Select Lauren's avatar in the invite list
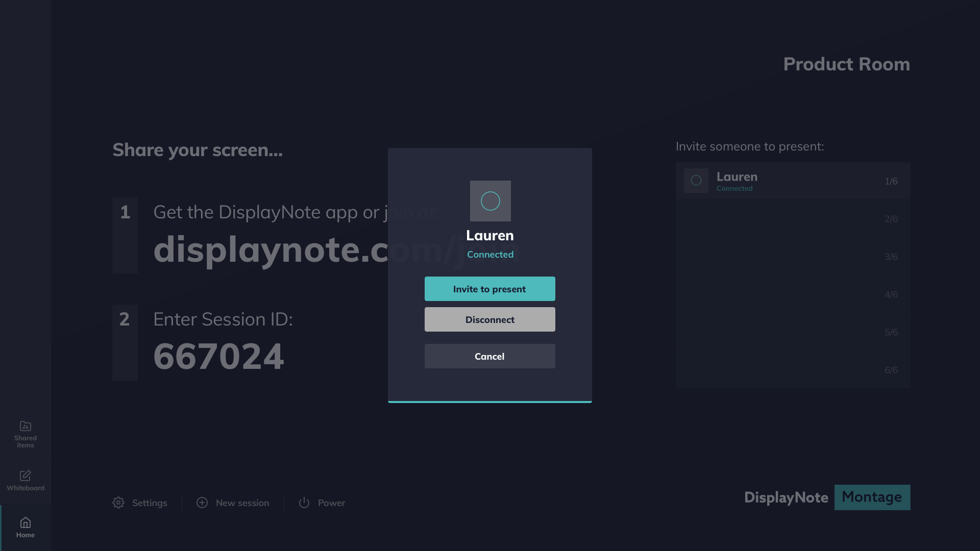Image resolution: width=980 pixels, height=551 pixels. (x=695, y=181)
